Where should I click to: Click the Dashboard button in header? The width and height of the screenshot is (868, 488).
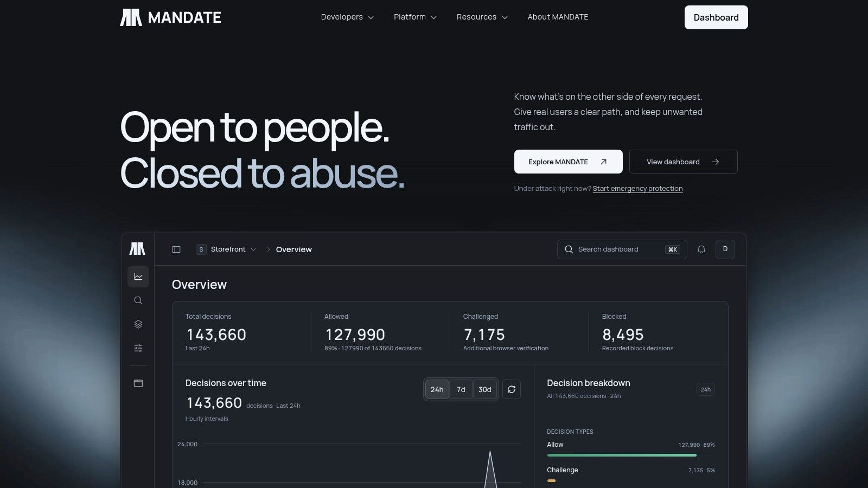pyautogui.click(x=716, y=17)
